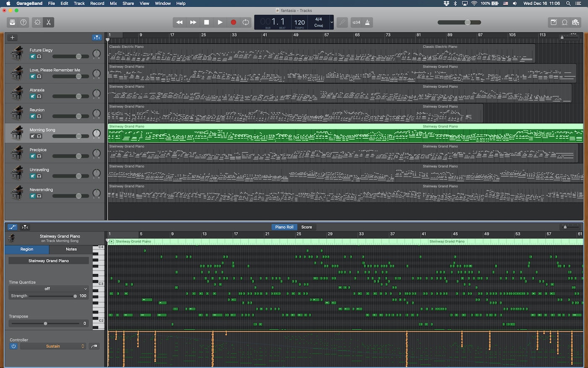Toggle the Editors scissors icon

coord(49,22)
